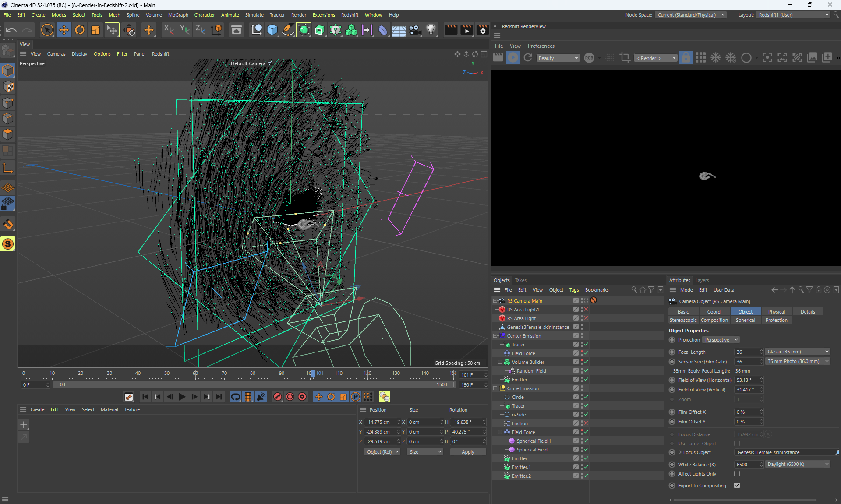Click the Apply button
841x504 pixels.
[x=467, y=452]
